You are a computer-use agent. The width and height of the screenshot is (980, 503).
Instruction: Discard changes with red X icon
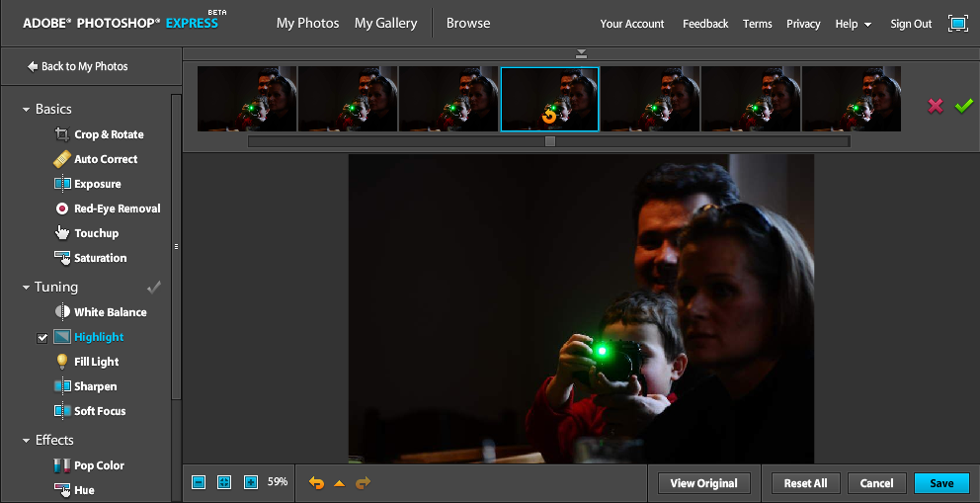(x=935, y=105)
